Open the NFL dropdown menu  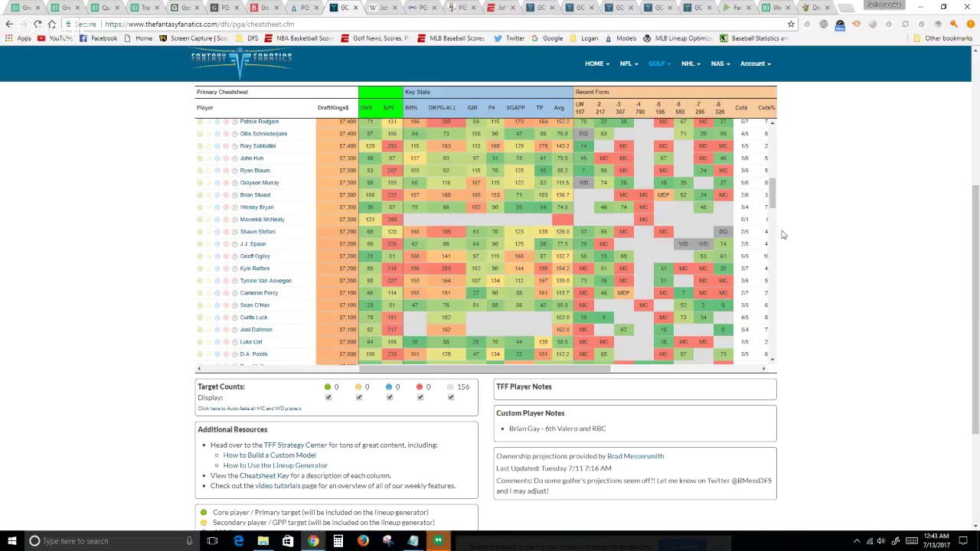629,64
